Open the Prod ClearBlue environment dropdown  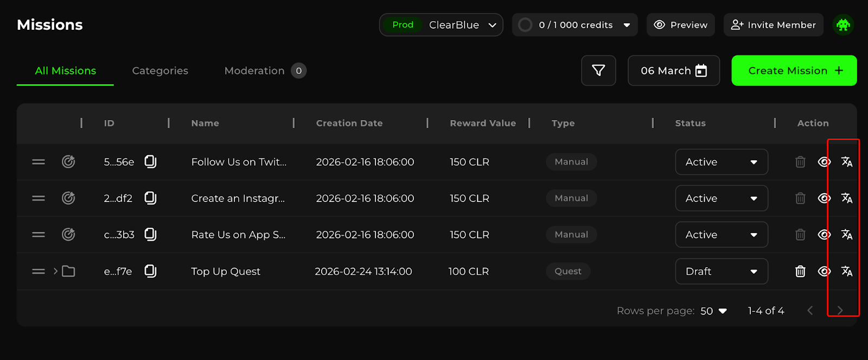coord(441,25)
